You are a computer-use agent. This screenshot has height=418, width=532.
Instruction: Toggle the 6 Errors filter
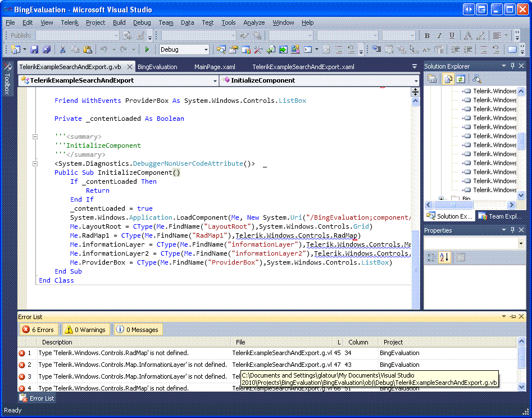(38, 330)
